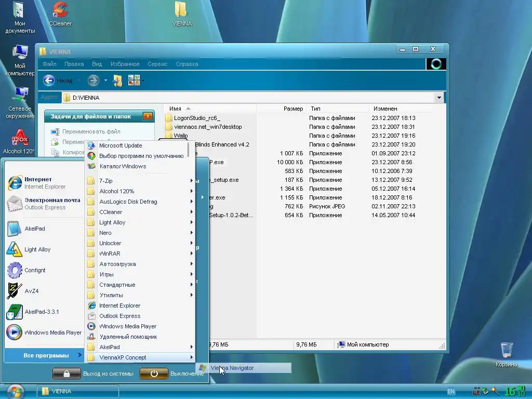Open the VIENNA folder on the desktop
The width and height of the screenshot is (532, 399).
(x=182, y=14)
